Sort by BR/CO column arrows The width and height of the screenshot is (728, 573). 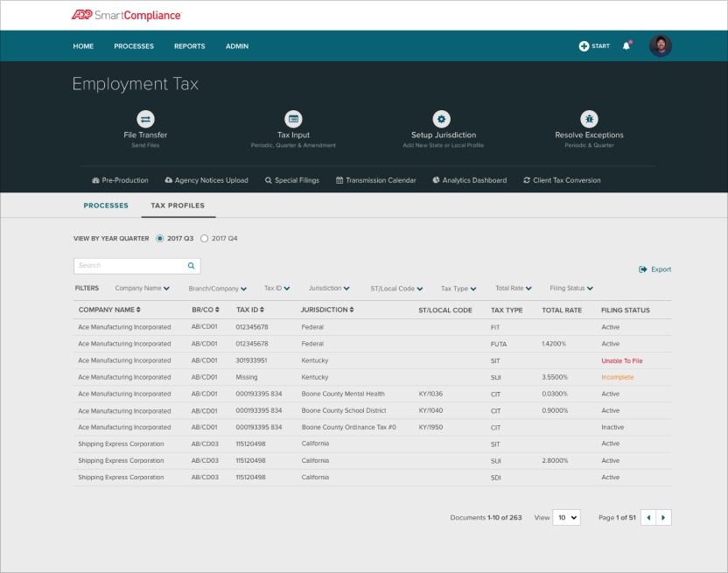coord(217,310)
